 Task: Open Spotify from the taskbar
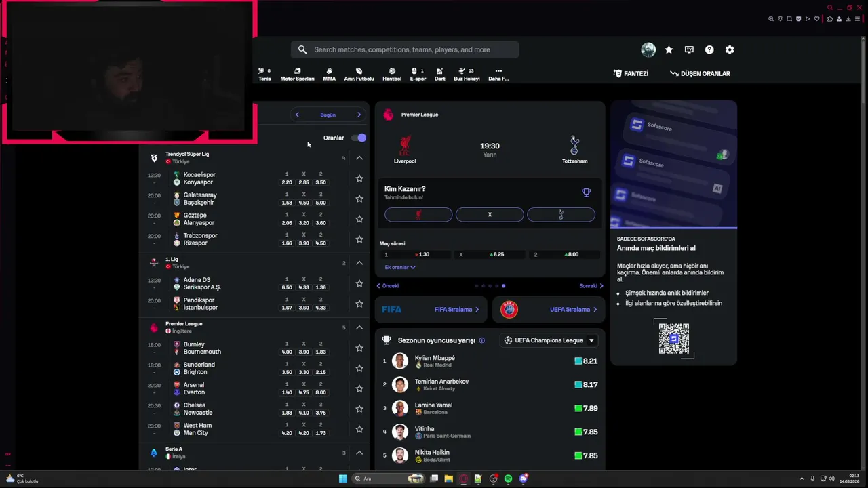(x=508, y=479)
